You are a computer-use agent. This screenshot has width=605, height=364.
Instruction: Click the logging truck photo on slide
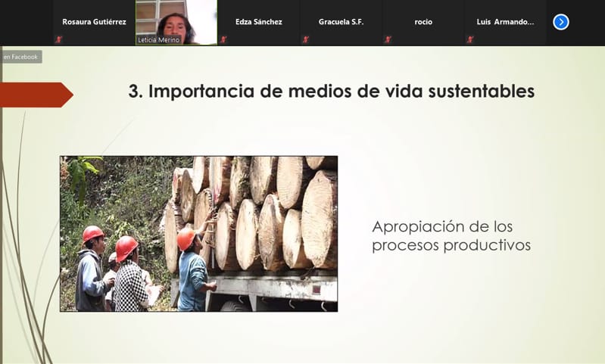click(198, 234)
